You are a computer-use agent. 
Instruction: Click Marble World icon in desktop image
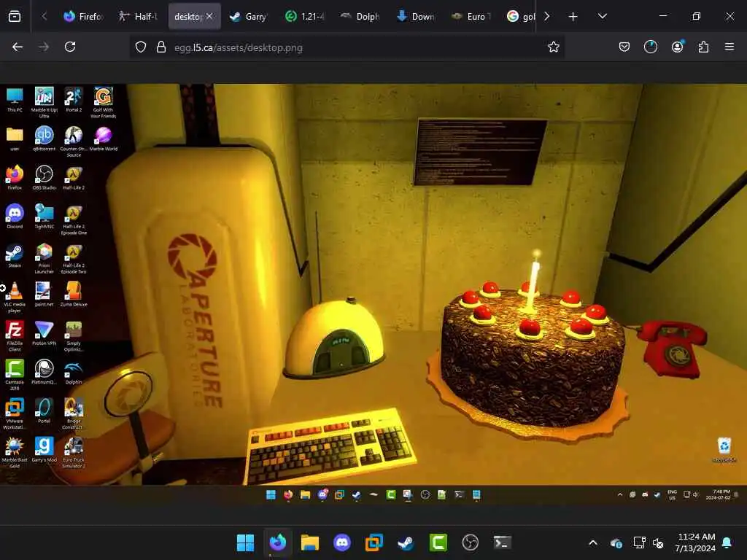[x=104, y=138]
